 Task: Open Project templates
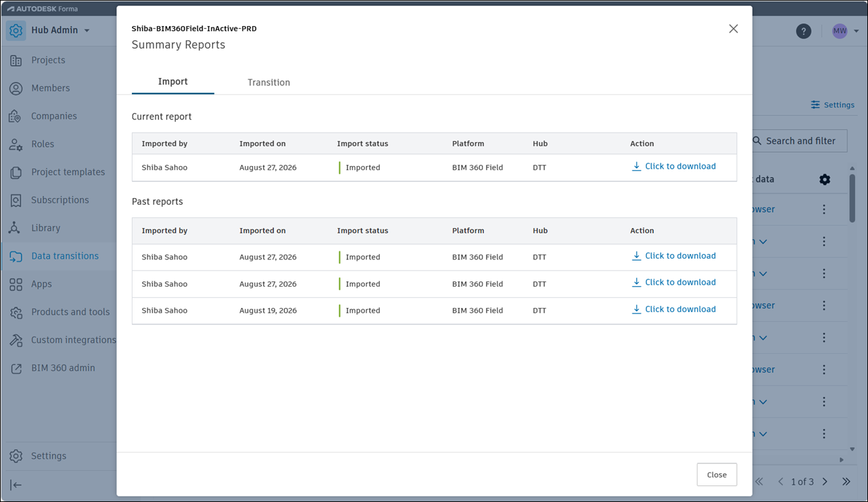tap(68, 172)
